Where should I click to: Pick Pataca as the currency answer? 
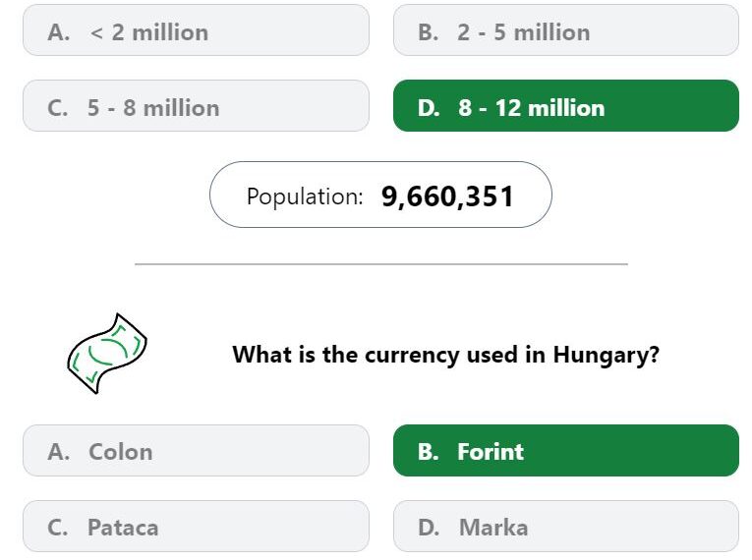[x=196, y=527]
